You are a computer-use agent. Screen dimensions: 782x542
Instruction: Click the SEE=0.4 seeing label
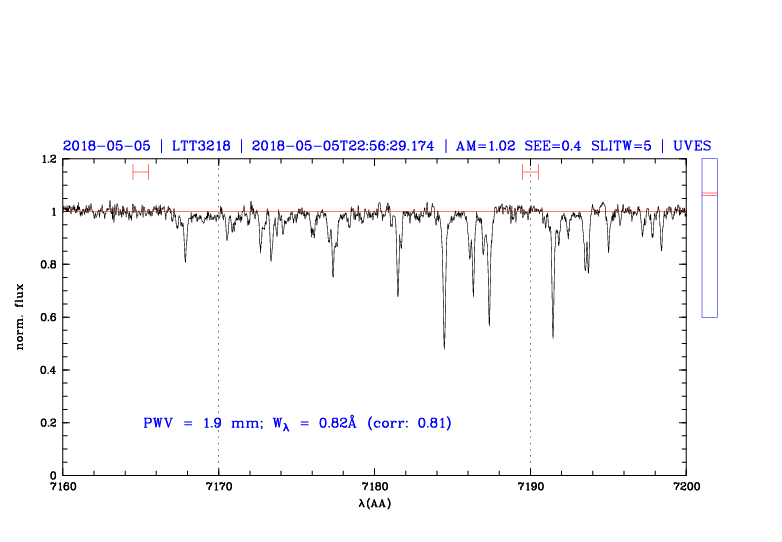pos(555,146)
